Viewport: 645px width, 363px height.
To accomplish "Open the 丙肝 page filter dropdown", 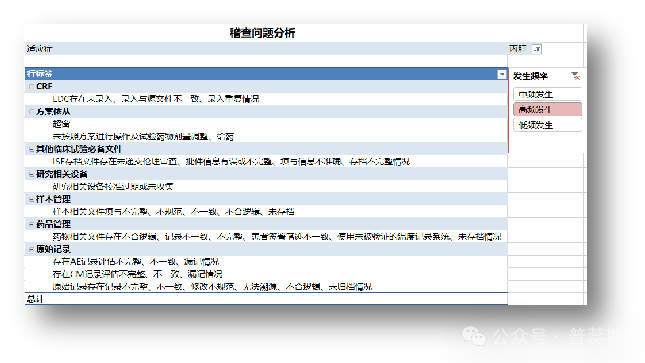I will [x=537, y=49].
